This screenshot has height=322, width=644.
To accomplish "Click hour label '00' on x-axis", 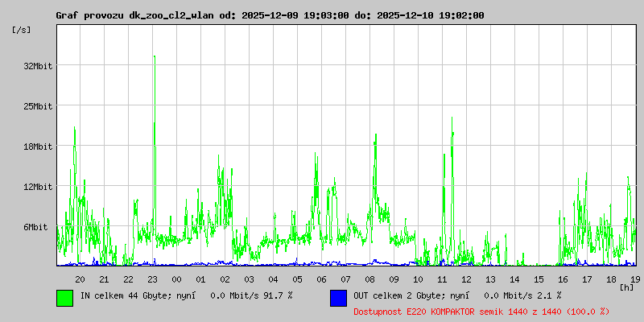I will [x=176, y=279].
